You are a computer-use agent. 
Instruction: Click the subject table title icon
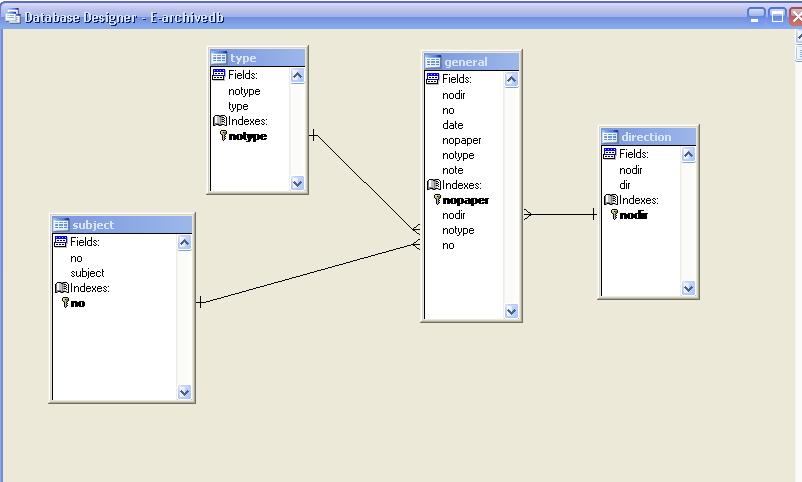click(x=60, y=225)
